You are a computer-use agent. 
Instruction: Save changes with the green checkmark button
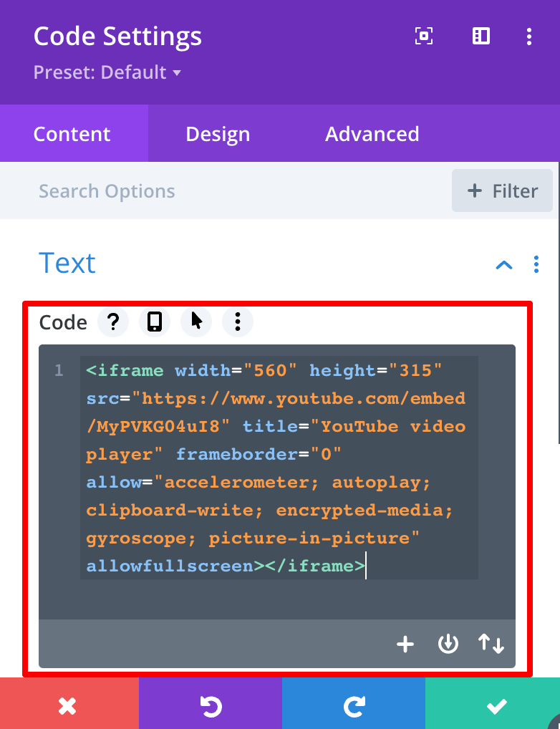[x=494, y=705]
